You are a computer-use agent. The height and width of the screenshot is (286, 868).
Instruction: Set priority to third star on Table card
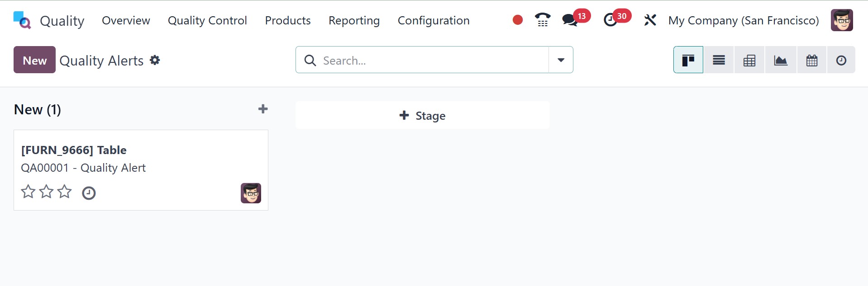pyautogui.click(x=64, y=192)
